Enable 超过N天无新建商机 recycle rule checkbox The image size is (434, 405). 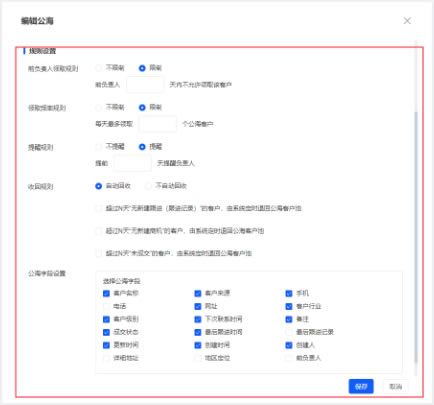tap(98, 231)
